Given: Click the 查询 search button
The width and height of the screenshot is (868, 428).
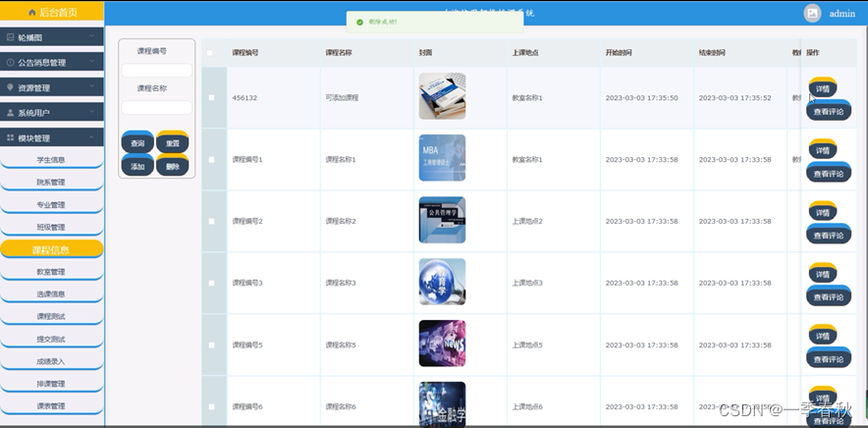Looking at the screenshot, I should coord(137,142).
